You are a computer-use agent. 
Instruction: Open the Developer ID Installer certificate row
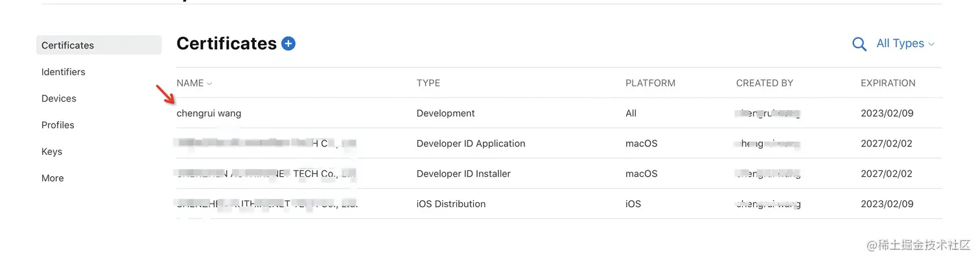[x=463, y=174]
